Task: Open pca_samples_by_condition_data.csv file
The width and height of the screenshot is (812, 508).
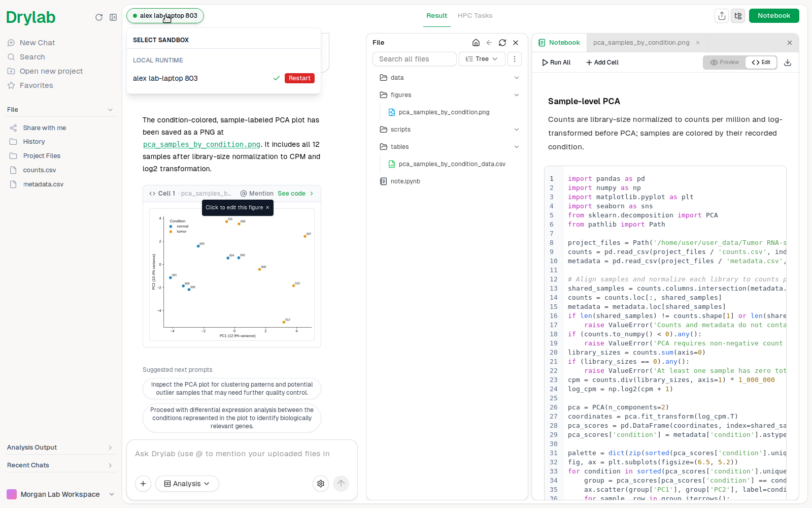Action: [x=452, y=164]
